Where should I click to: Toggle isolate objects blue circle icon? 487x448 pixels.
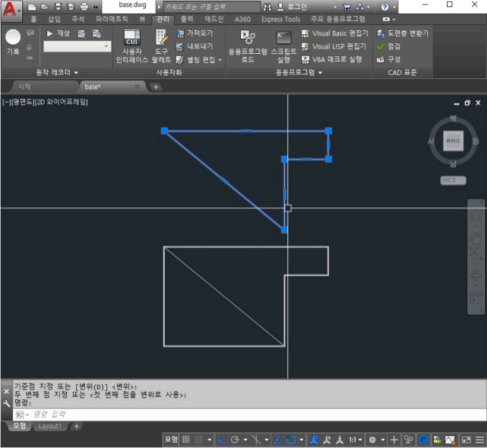click(x=423, y=439)
